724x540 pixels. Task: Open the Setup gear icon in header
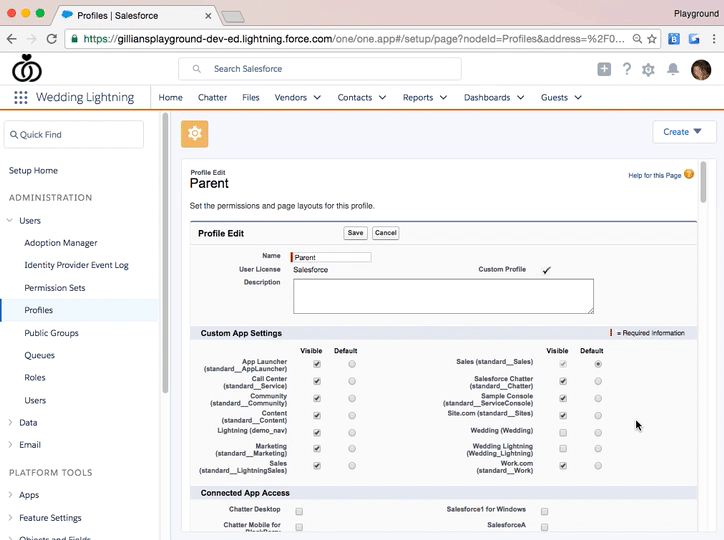(648, 70)
